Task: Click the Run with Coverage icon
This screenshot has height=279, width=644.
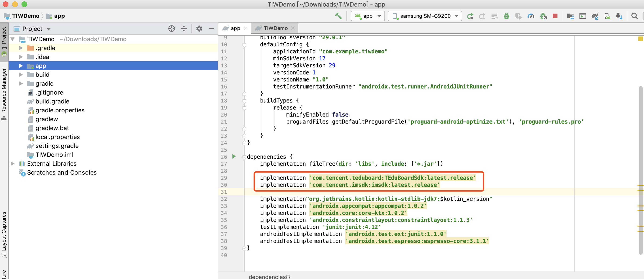Action: point(518,16)
